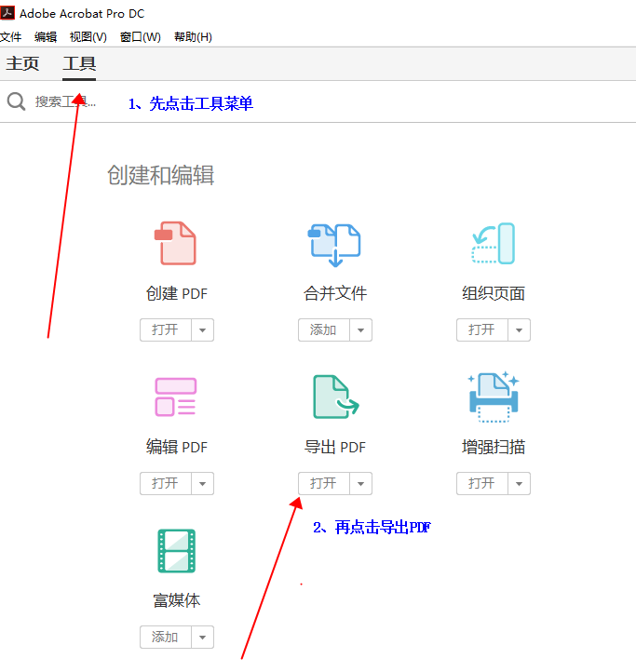The height and width of the screenshot is (672, 636).
Task: Open the 视图(V) menu
Action: [x=88, y=37]
